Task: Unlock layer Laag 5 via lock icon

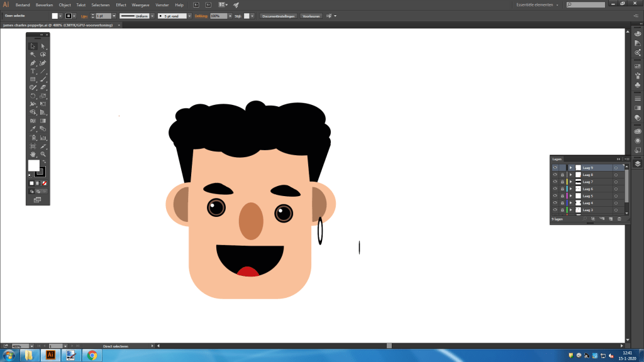Action: coord(562,196)
